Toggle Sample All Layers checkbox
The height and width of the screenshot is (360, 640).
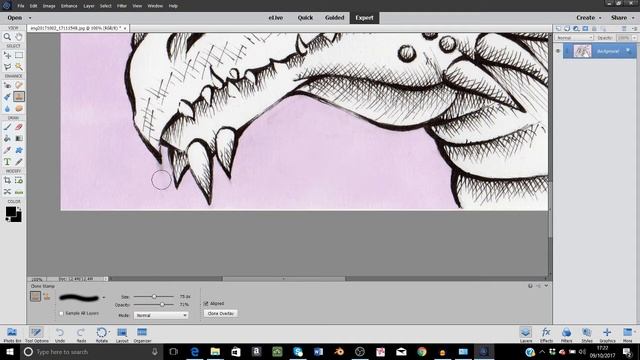(61, 313)
